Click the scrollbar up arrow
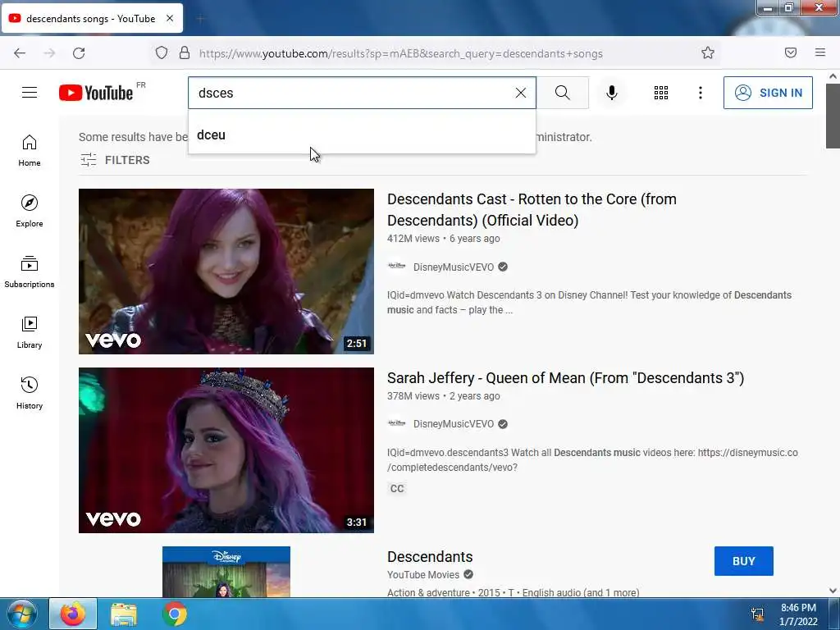 pyautogui.click(x=833, y=76)
